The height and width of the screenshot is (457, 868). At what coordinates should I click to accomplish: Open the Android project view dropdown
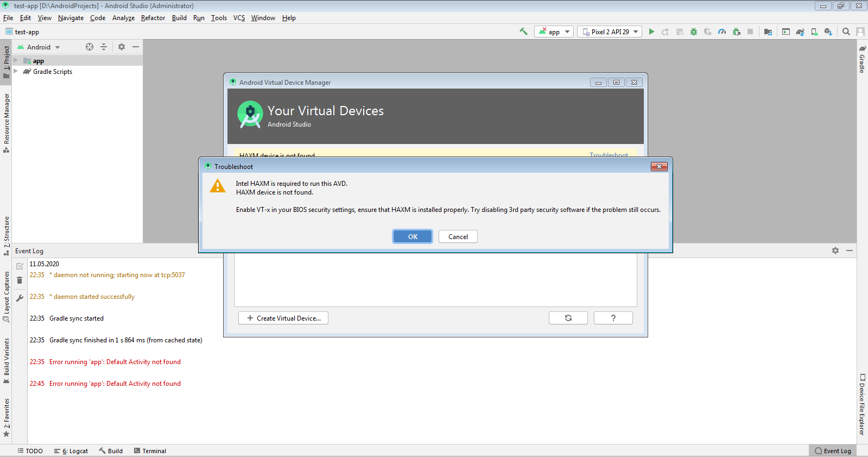click(x=39, y=47)
